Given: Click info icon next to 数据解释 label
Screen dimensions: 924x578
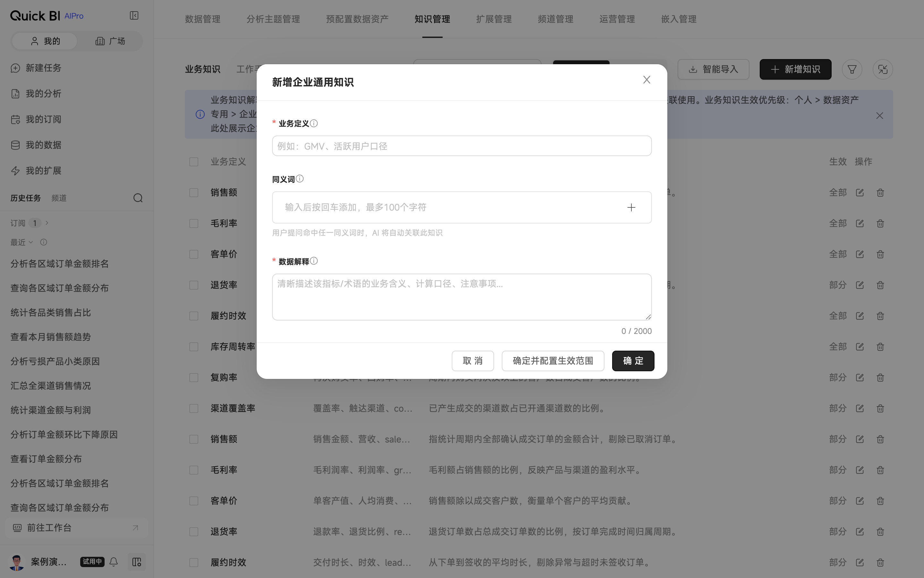Looking at the screenshot, I should coord(314,261).
